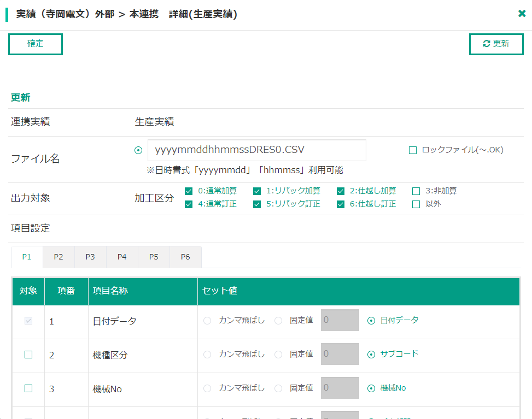Switch to the P2 tab
Viewport: 532px width, 419px height.
click(59, 257)
